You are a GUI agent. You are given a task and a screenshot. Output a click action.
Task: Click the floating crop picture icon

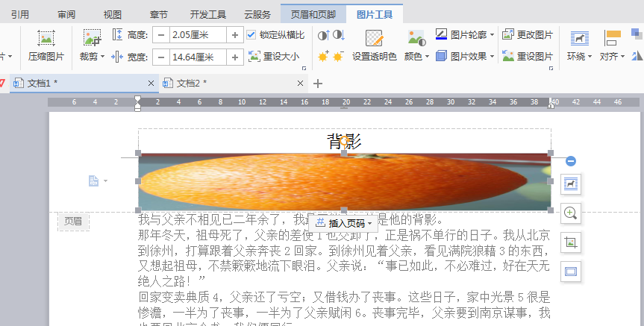coord(571,242)
